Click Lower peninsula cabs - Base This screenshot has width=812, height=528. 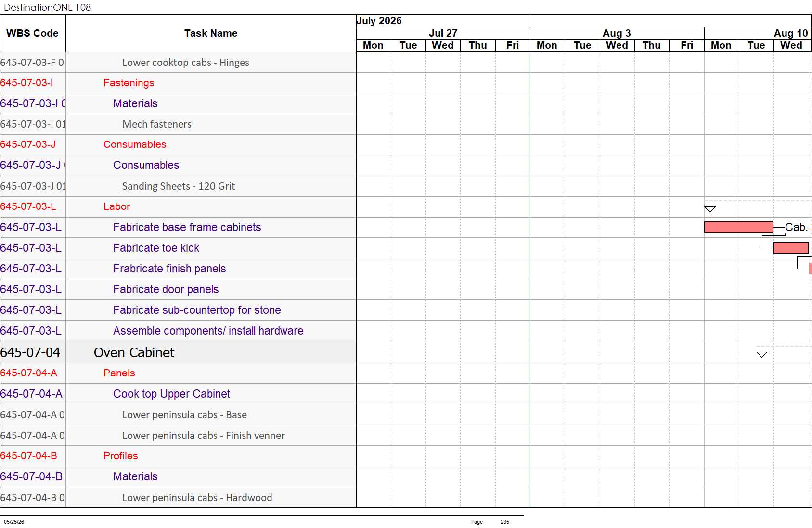184,415
